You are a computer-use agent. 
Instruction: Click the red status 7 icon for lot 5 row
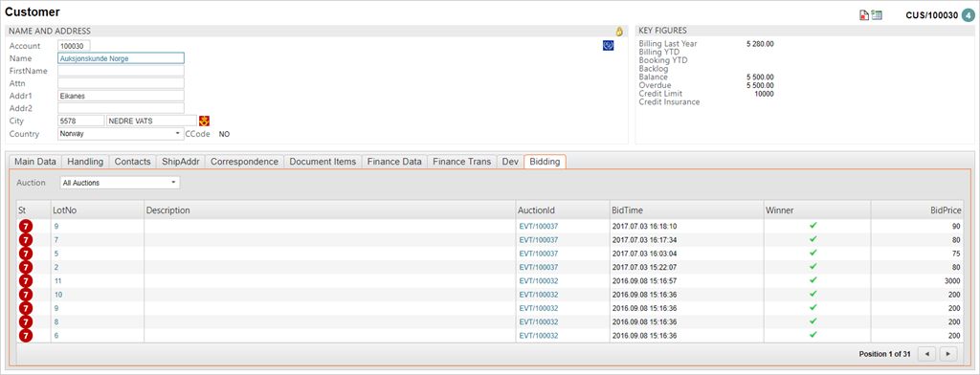tap(26, 254)
